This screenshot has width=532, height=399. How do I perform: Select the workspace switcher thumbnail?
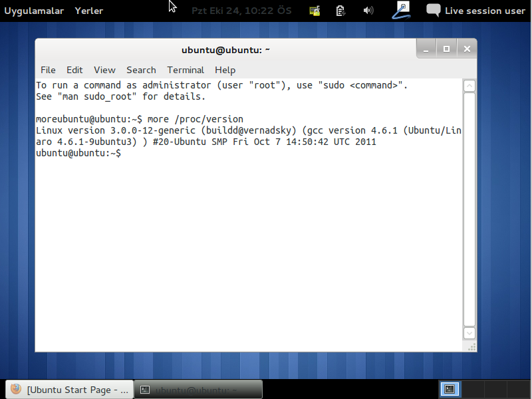pos(450,389)
